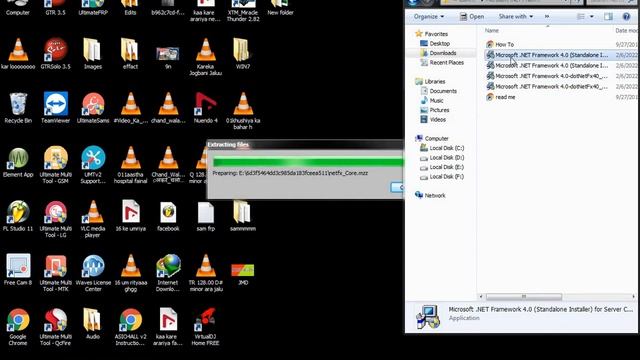Toggle the preview pane button
The height and width of the screenshot is (360, 640).
[608, 17]
